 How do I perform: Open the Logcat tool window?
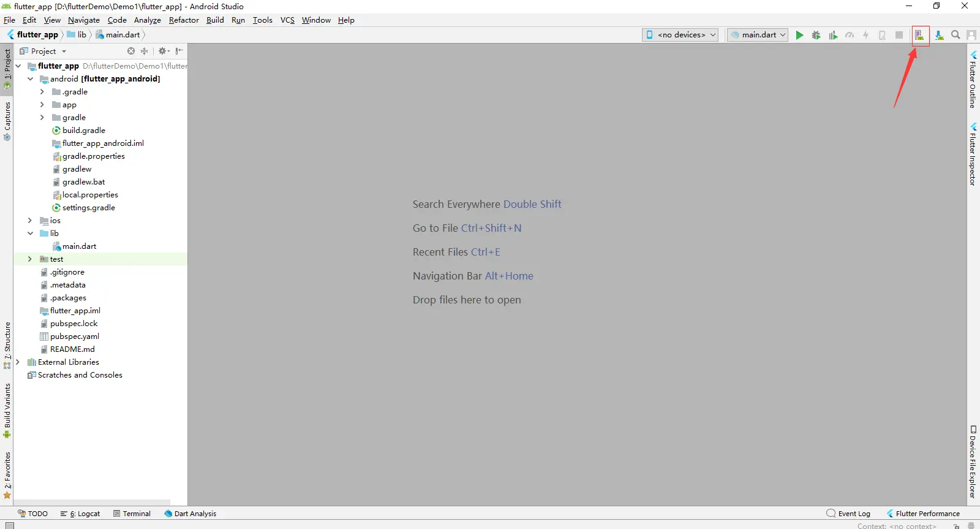[x=80, y=514]
